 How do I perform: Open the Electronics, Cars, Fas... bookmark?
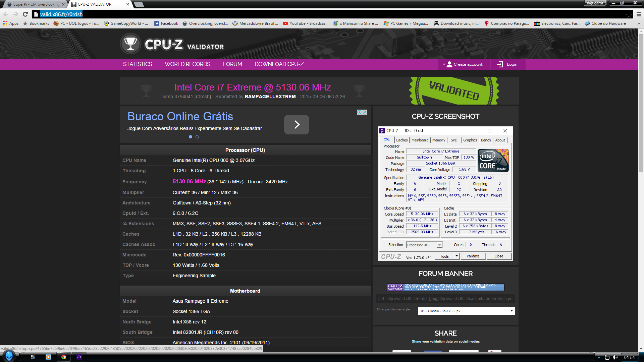click(557, 23)
